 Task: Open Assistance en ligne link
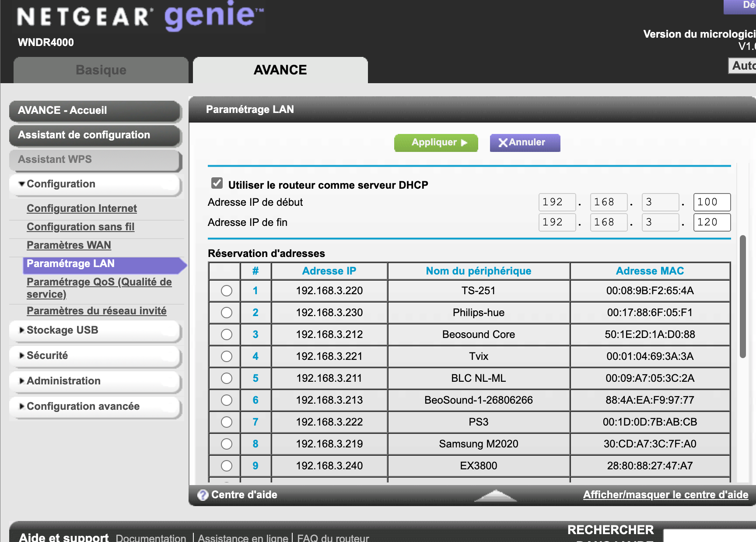[243, 538]
